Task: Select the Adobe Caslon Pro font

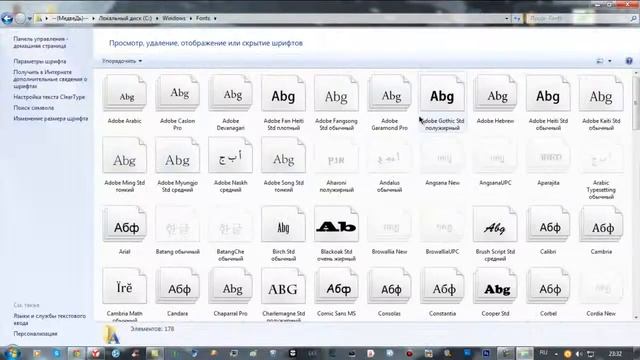Action: pos(178,93)
